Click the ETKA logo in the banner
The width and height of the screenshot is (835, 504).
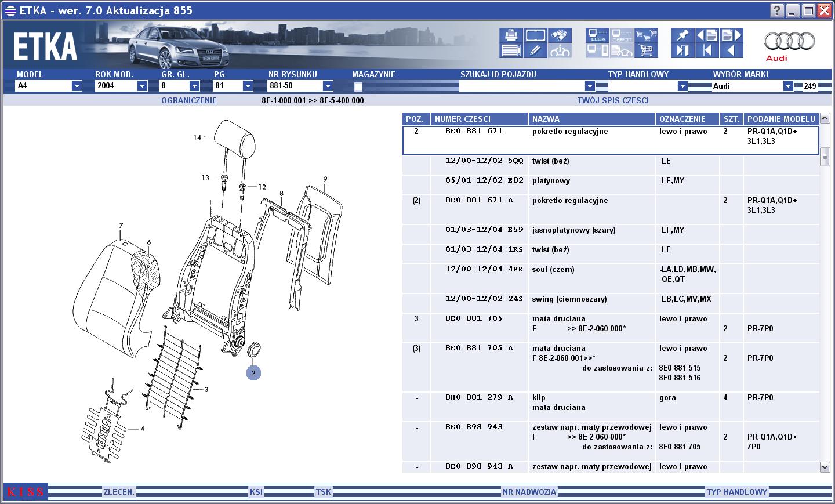pos(45,46)
